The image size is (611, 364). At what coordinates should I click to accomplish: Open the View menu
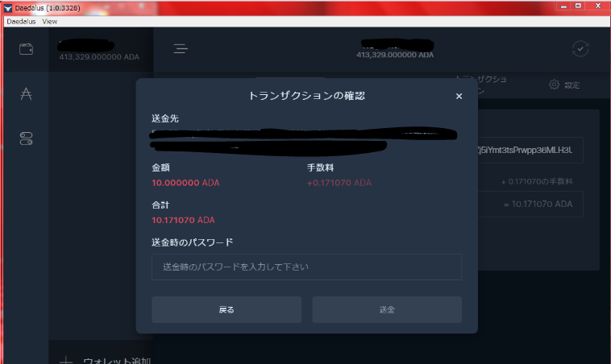(x=49, y=22)
